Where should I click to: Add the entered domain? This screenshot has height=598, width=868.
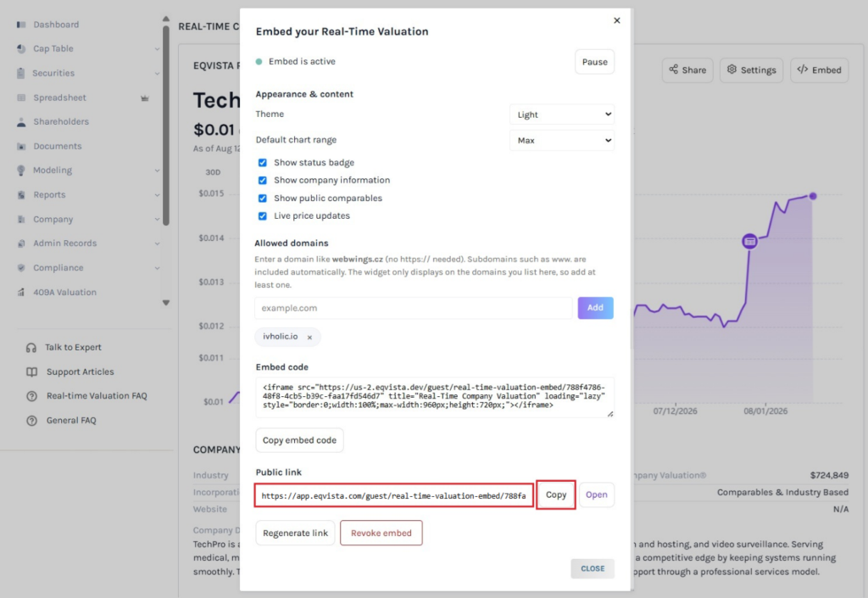[595, 308]
